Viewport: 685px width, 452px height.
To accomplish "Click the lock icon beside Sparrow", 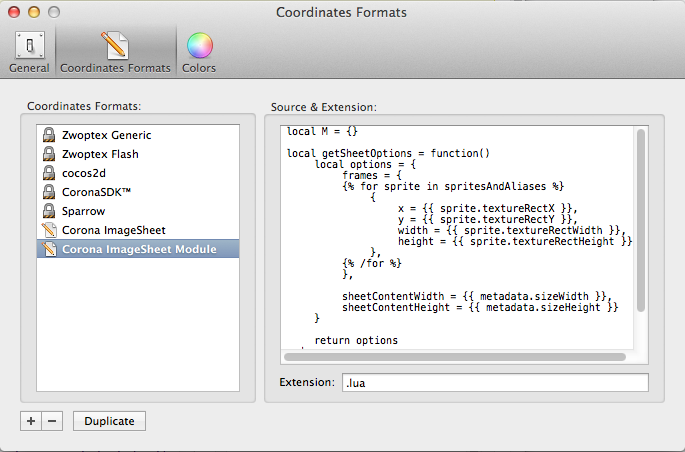I will tap(49, 211).
